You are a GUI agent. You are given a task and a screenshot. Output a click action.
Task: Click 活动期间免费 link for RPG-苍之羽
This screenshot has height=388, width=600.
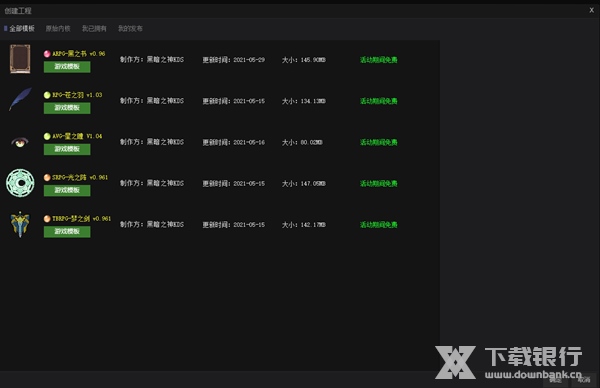point(378,101)
